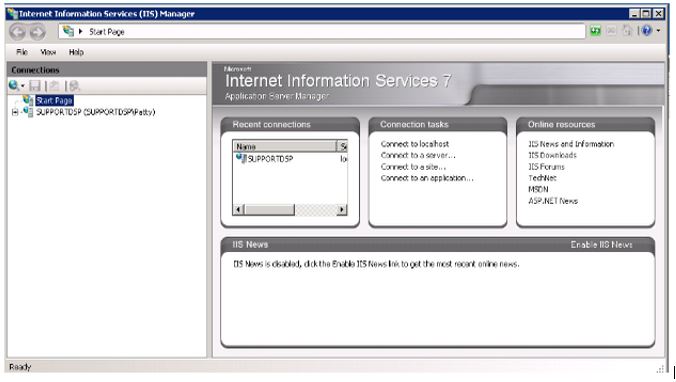
Task: Click the Back navigation arrow button
Action: (18, 31)
